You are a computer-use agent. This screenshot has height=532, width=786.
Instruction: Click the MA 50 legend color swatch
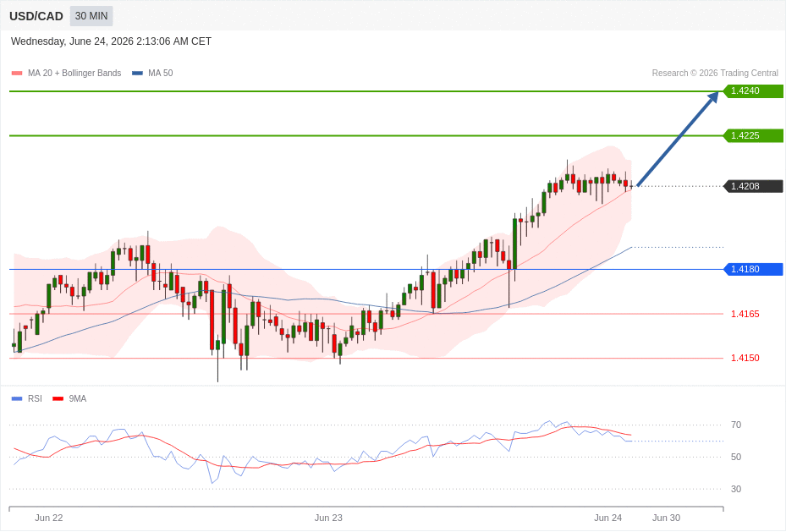point(137,73)
